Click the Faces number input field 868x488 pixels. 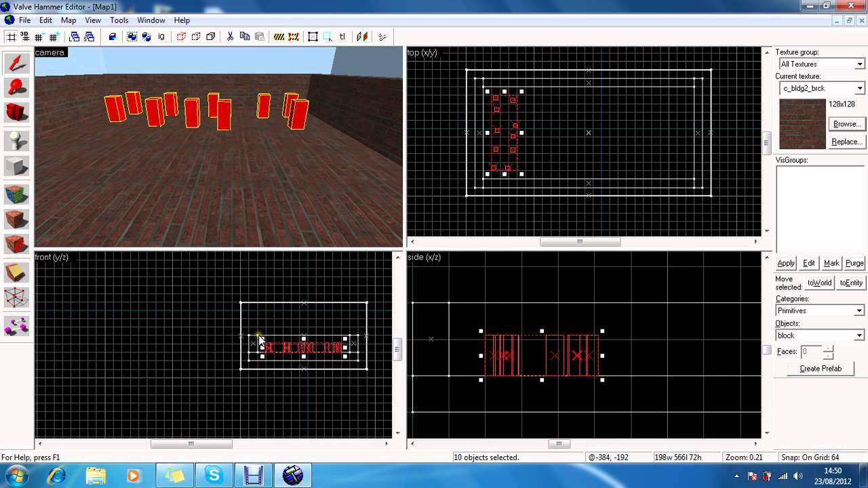tap(811, 352)
